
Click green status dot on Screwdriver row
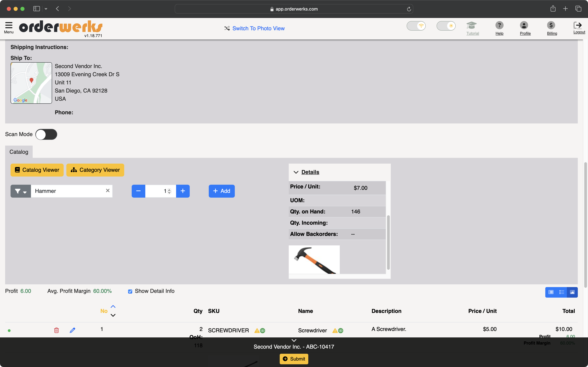(9, 330)
